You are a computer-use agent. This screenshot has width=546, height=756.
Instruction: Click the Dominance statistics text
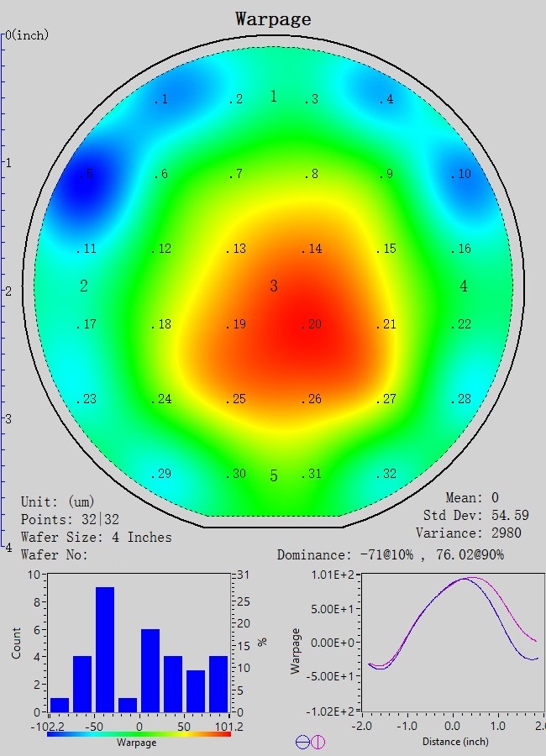391,555
